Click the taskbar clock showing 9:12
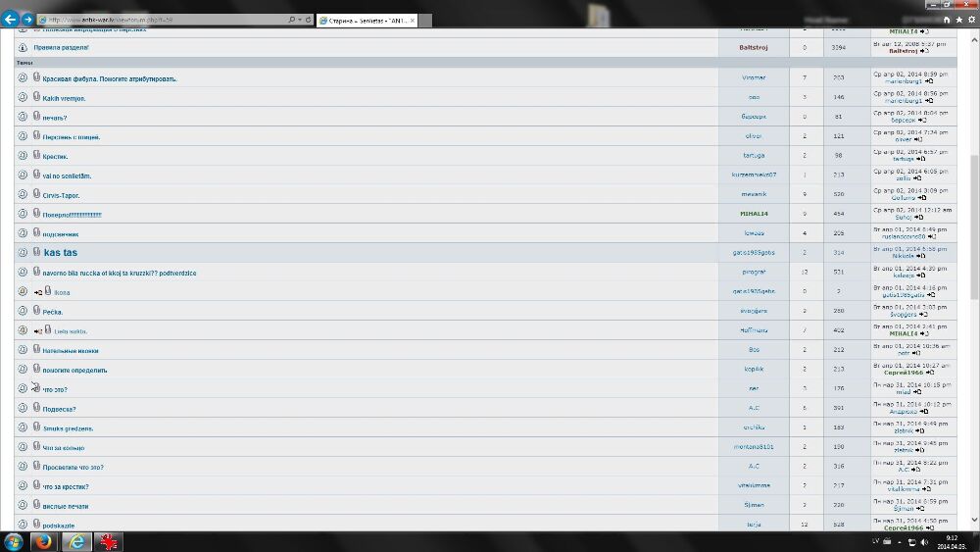Screen dimensions: 980x552 [x=952, y=542]
